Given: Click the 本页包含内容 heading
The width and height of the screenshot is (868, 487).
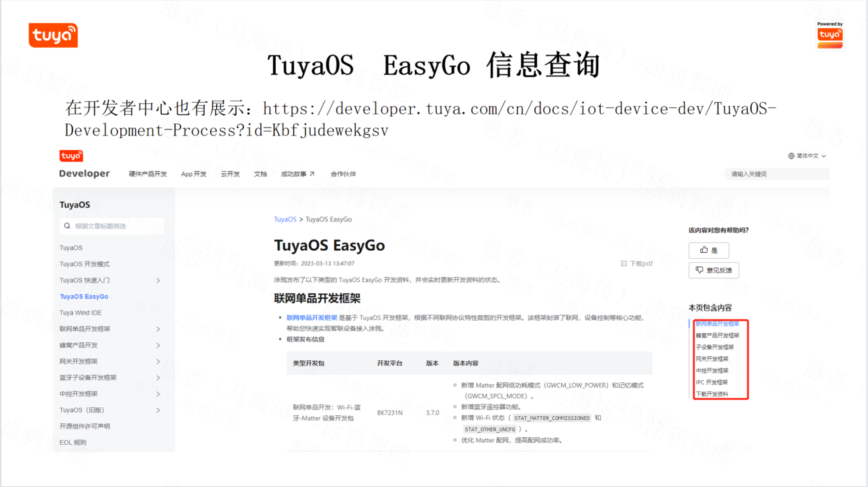Looking at the screenshot, I should tap(710, 307).
